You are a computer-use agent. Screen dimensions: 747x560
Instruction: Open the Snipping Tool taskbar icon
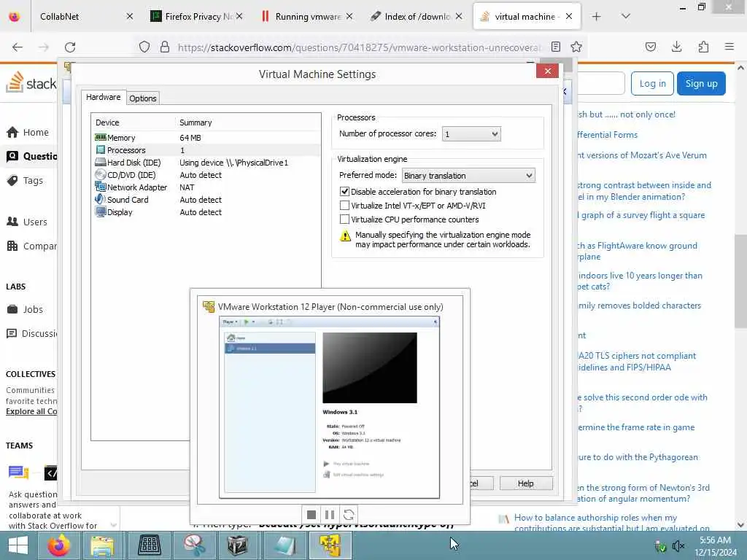click(194, 545)
